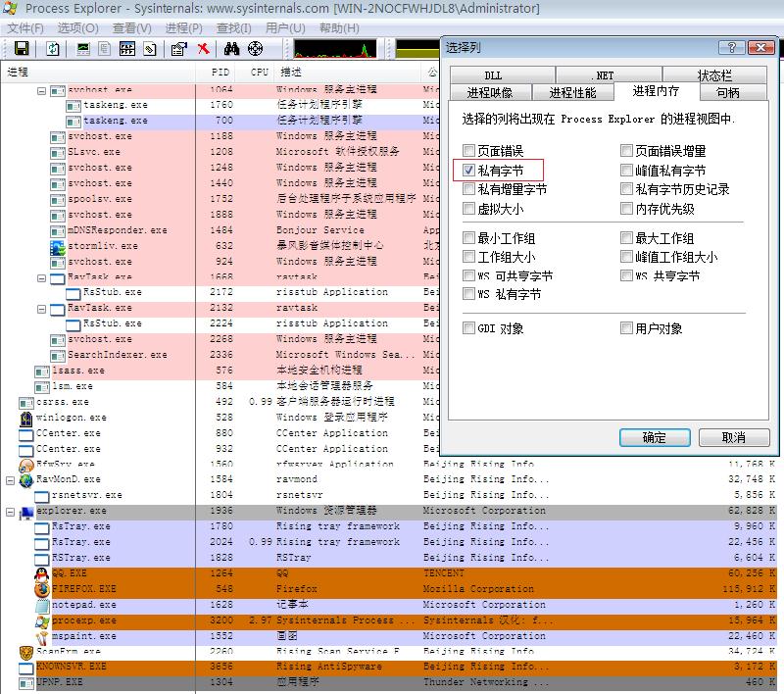
Task: Enable the 页面错误 checkbox
Action: coord(468,151)
